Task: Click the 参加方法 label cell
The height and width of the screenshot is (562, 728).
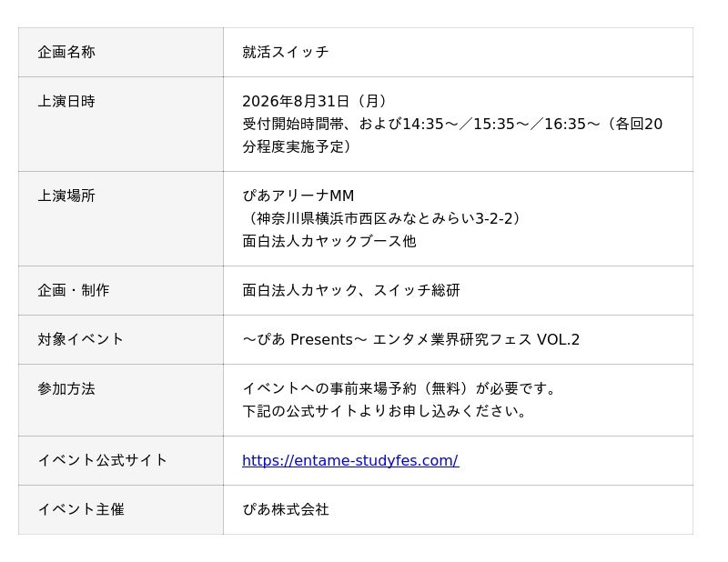Action: tap(121, 400)
